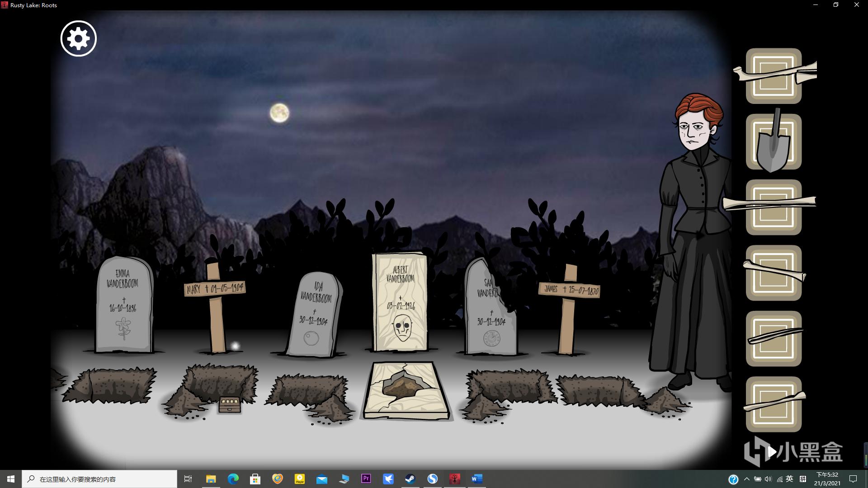Open Steam from the taskbar
Viewport: 868px width, 488px height.
pos(410,479)
